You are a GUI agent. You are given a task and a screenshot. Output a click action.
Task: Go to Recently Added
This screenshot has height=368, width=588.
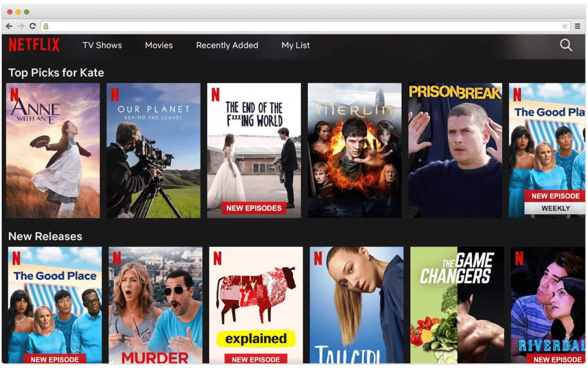227,45
